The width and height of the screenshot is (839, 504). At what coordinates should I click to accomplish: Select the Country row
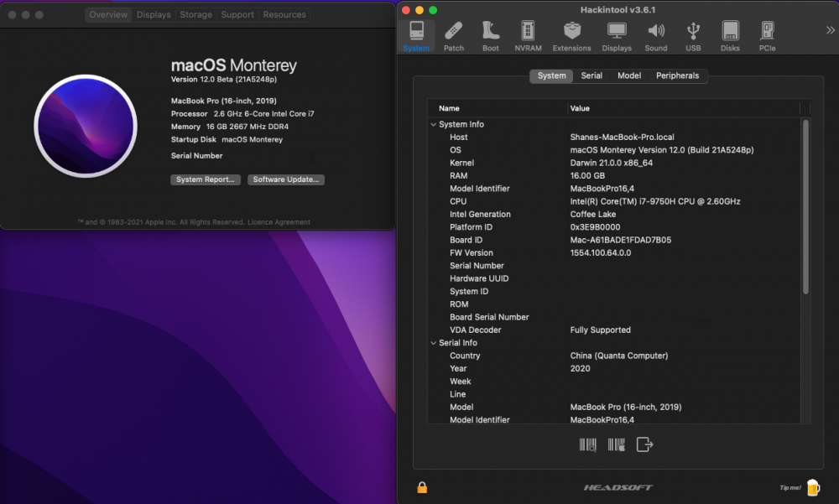click(614, 356)
